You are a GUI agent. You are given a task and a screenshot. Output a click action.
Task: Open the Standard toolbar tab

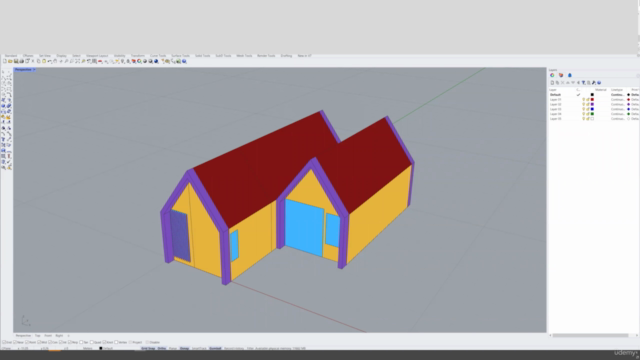tap(11, 56)
